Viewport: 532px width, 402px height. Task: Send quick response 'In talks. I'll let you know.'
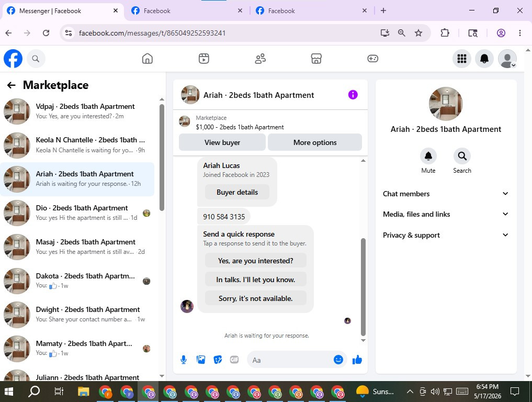click(x=255, y=280)
